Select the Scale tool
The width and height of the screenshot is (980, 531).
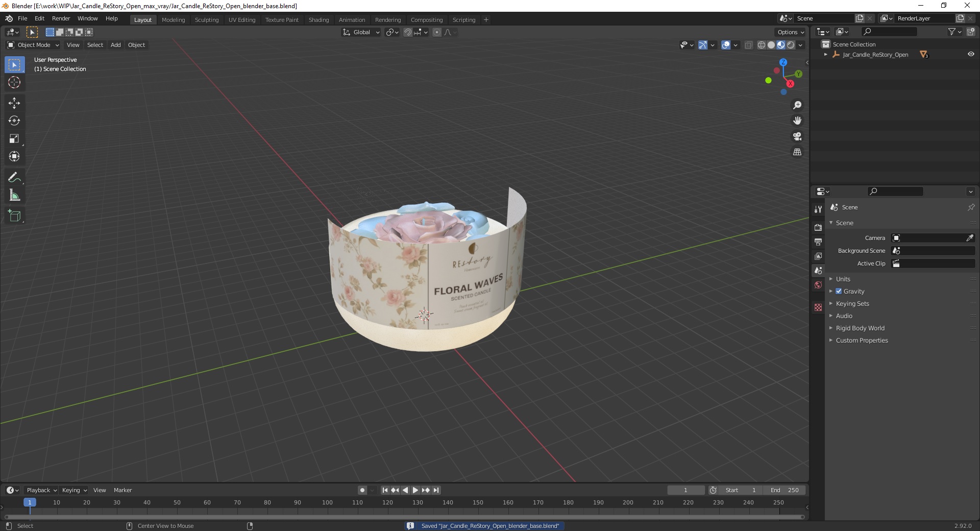click(14, 139)
